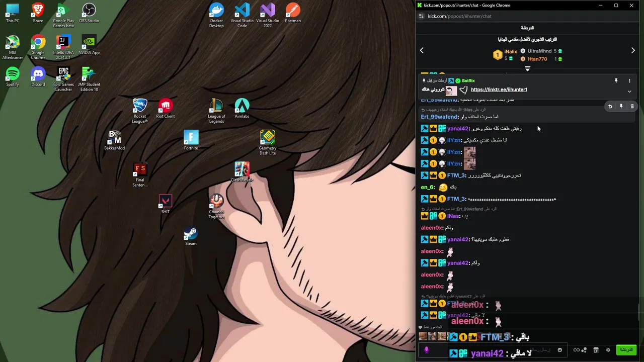The width and height of the screenshot is (644, 362).
Task: Open the This PC desktop icon
Action: point(13,14)
